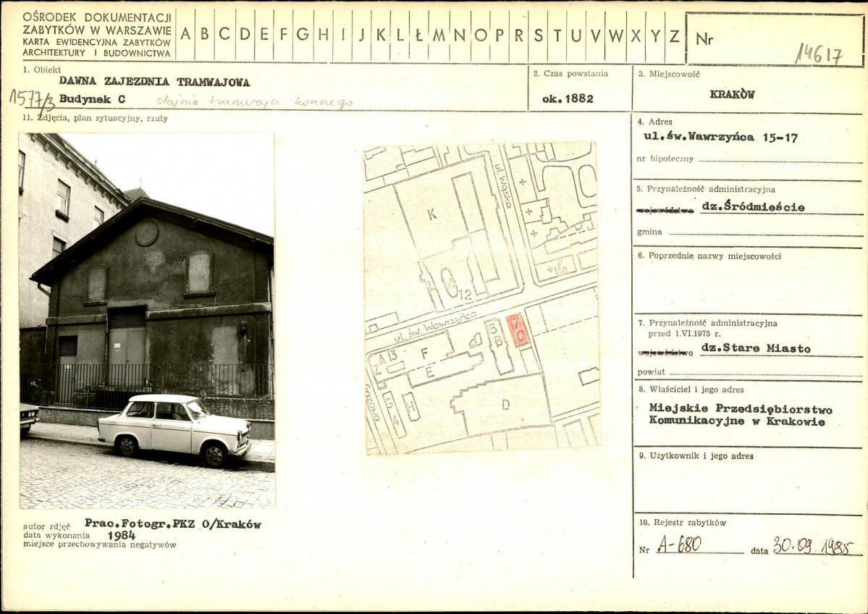
Task: Click the dz. Śródmieście administrative field
Action: tap(753, 206)
